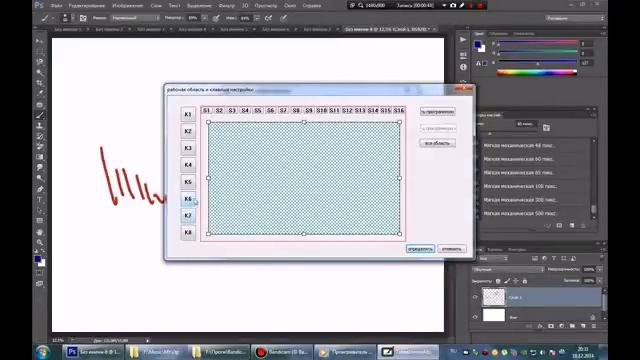The width and height of the screenshot is (640, 360).
Task: Select the Move tool at toolbox top
Action: [40, 41]
